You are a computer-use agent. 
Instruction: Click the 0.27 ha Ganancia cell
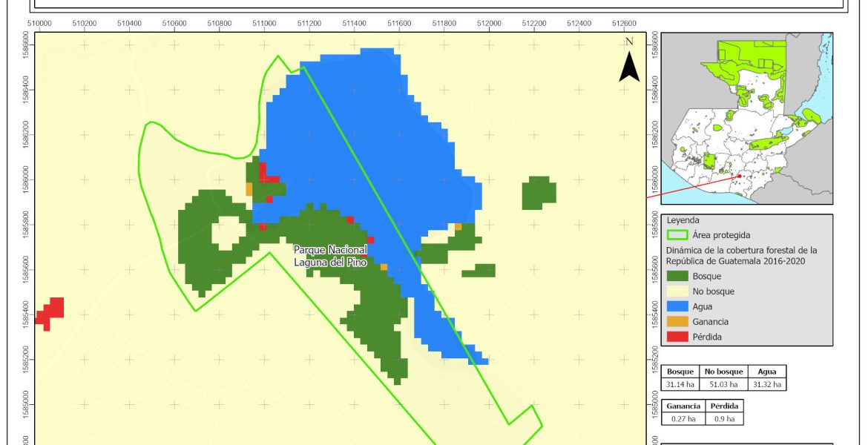[680, 419]
